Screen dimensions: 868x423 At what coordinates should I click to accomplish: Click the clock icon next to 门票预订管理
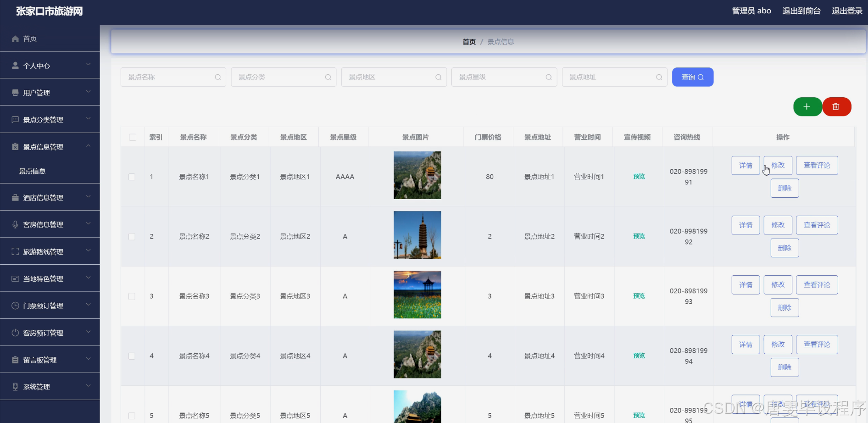(x=15, y=306)
